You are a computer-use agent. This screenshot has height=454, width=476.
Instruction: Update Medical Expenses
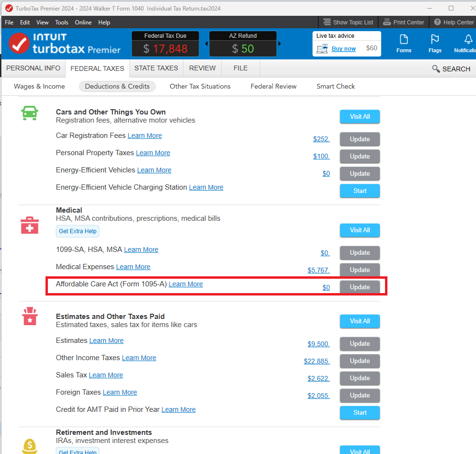360,270
